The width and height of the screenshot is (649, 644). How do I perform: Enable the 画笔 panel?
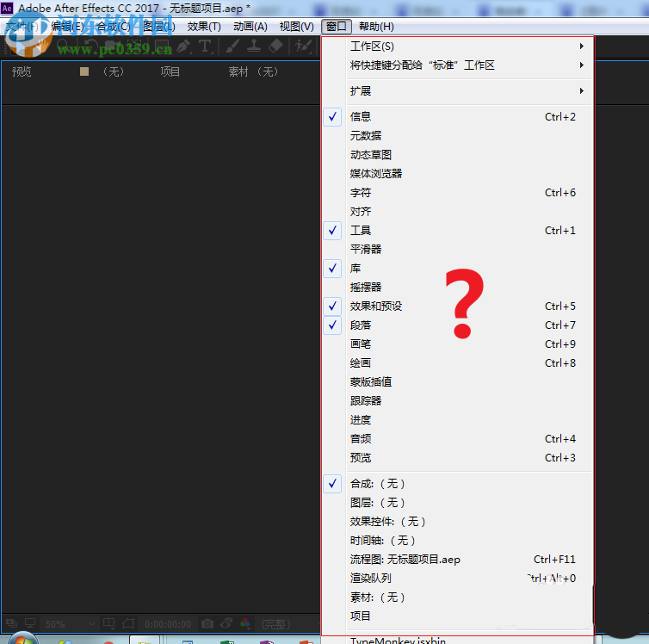[x=458, y=344]
